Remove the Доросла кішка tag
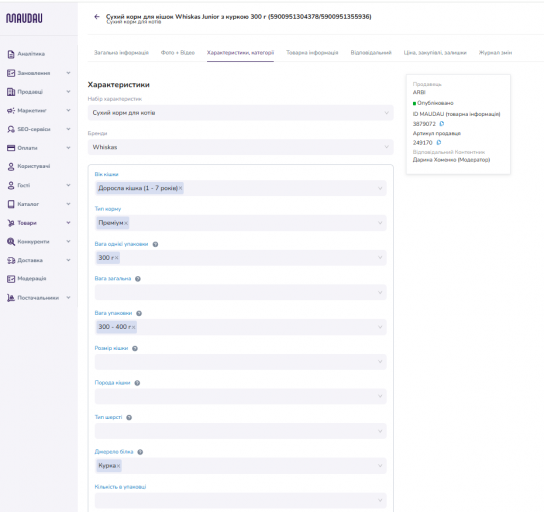Image resolution: width=544 pixels, height=512 pixels. [x=180, y=188]
